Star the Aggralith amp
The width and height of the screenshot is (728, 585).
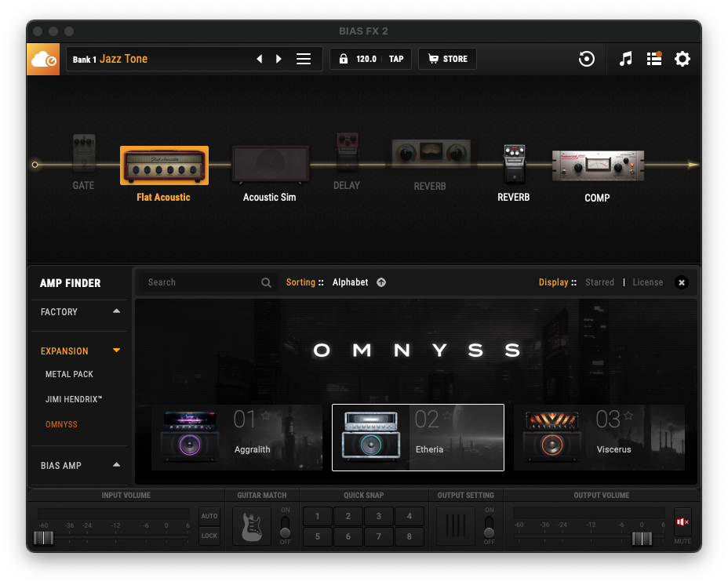click(x=266, y=415)
